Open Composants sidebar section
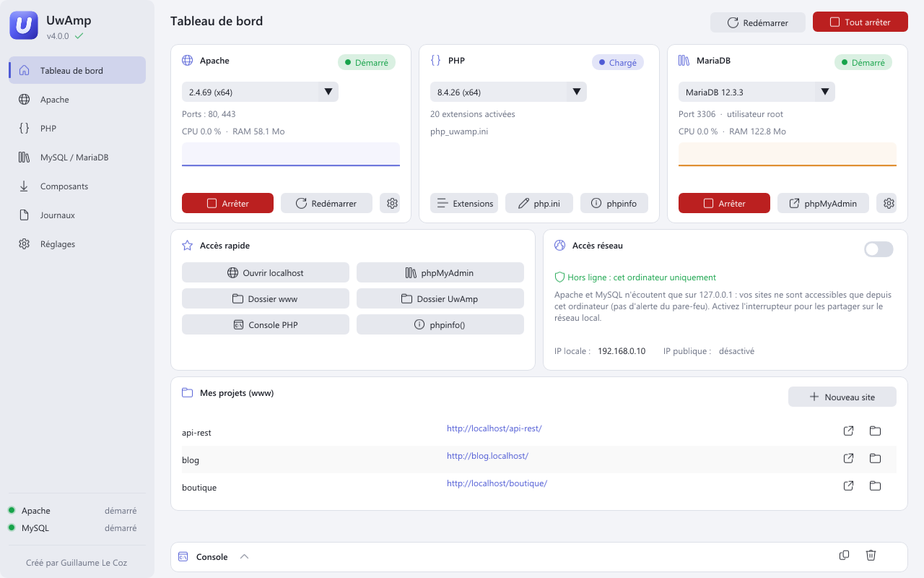This screenshot has height=578, width=924. pyautogui.click(x=77, y=186)
